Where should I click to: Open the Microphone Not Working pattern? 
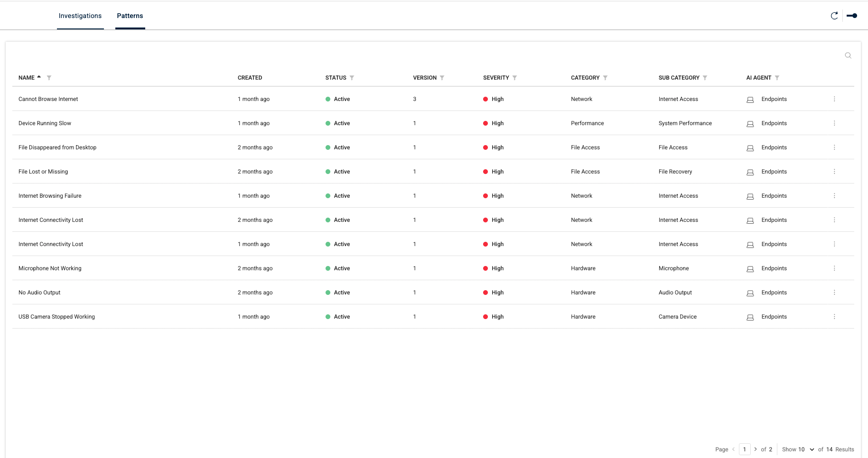click(x=50, y=268)
